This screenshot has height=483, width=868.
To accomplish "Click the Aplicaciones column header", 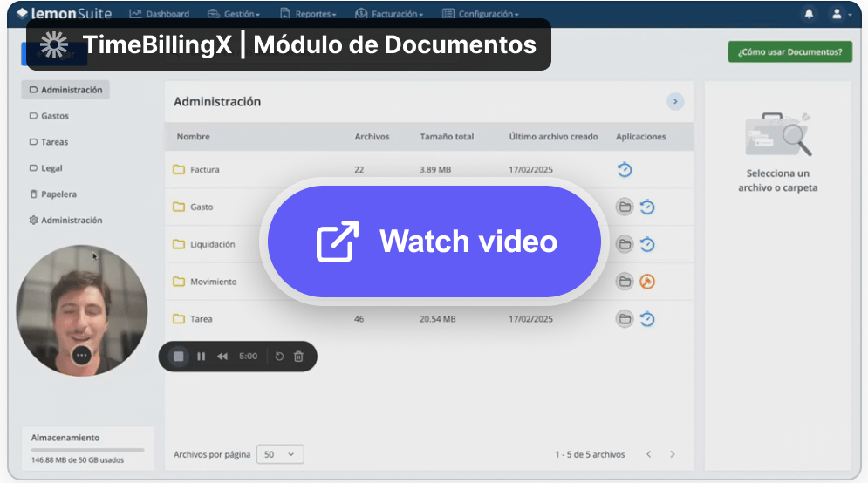I will coord(641,137).
